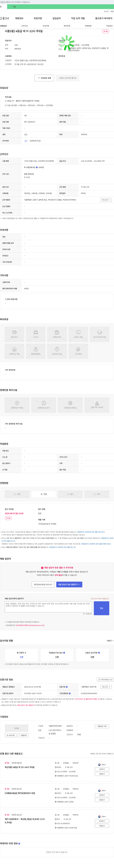114x868 pixels.
Task: Click 새창보기 for 독산동 3등급 posting
Action: click(x=102, y=826)
